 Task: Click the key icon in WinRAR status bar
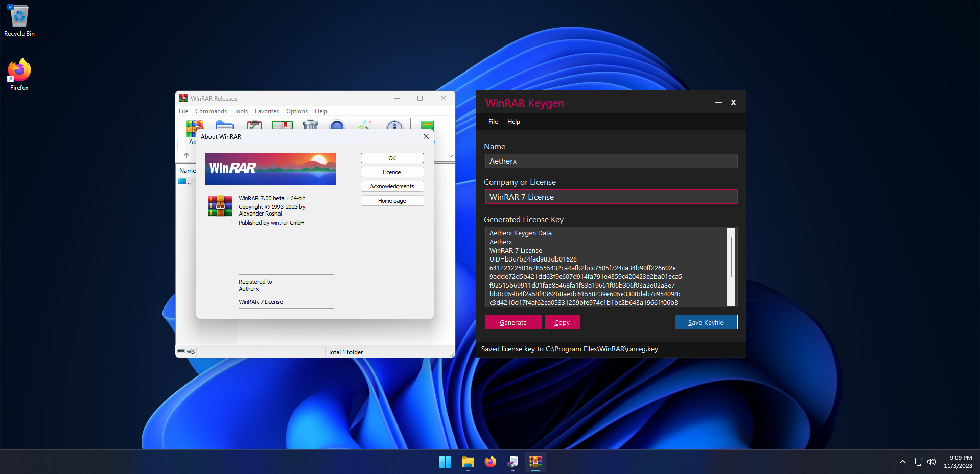point(191,351)
